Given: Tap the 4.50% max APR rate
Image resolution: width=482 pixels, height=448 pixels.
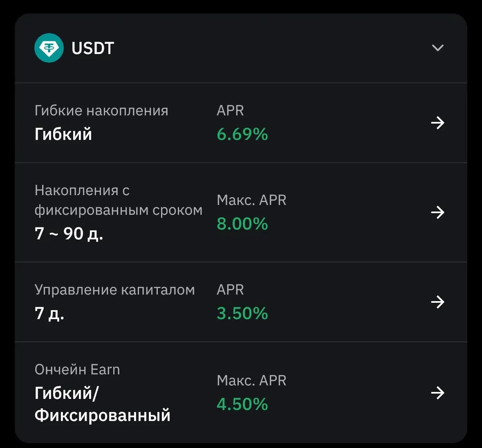Looking at the screenshot, I should (242, 404).
